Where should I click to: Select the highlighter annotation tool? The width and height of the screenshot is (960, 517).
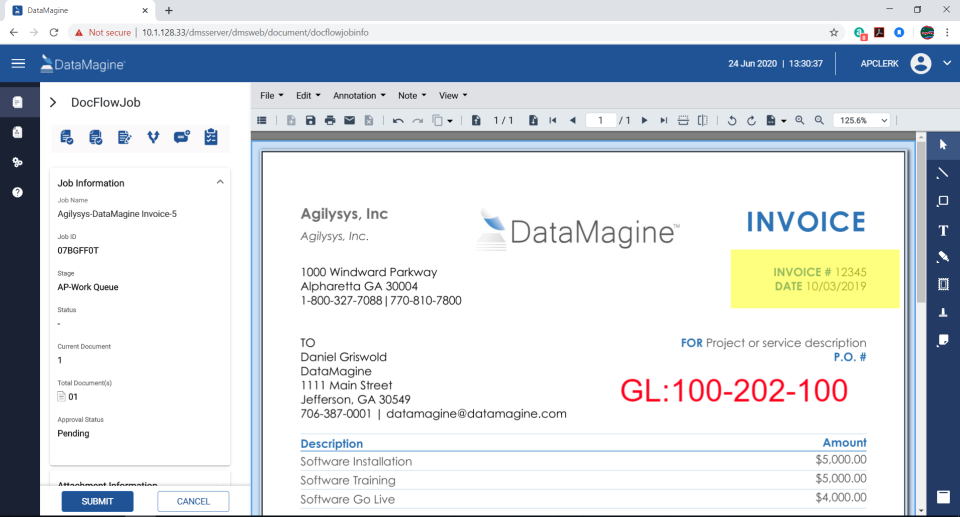943,257
